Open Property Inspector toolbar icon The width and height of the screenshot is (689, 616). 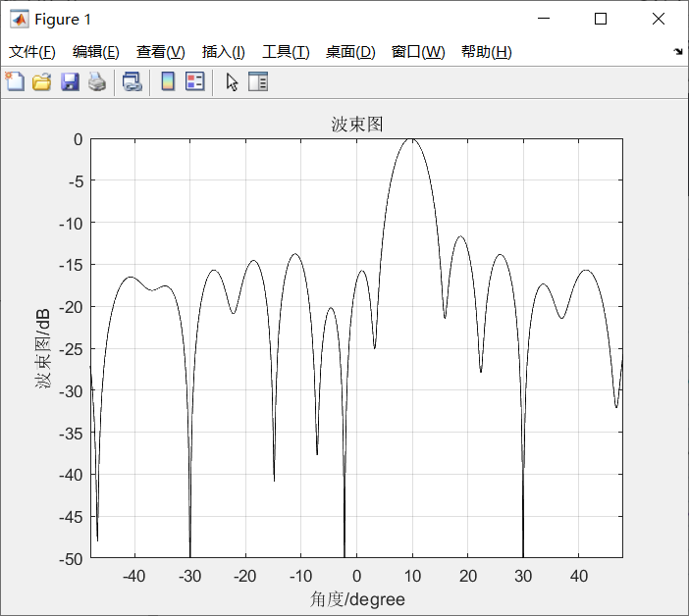258,81
